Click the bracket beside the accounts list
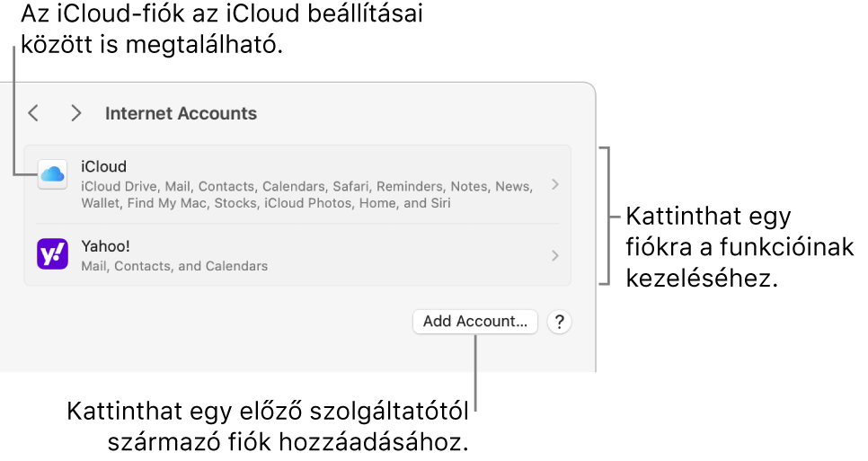 (x=612, y=216)
